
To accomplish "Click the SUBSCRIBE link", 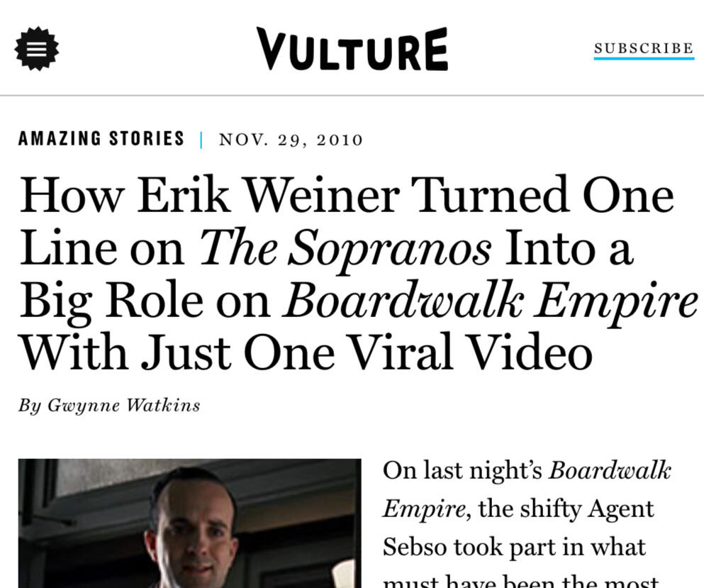I will coord(644,47).
